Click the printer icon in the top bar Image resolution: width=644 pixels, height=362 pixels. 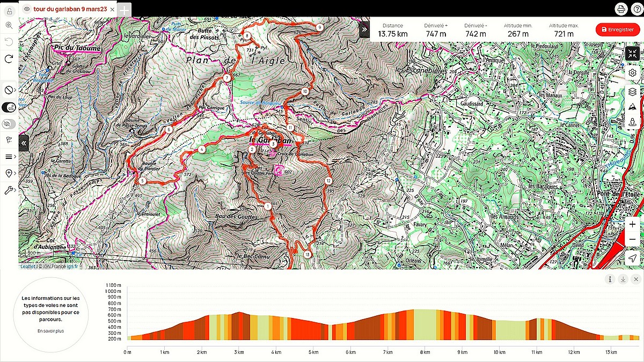click(x=621, y=9)
